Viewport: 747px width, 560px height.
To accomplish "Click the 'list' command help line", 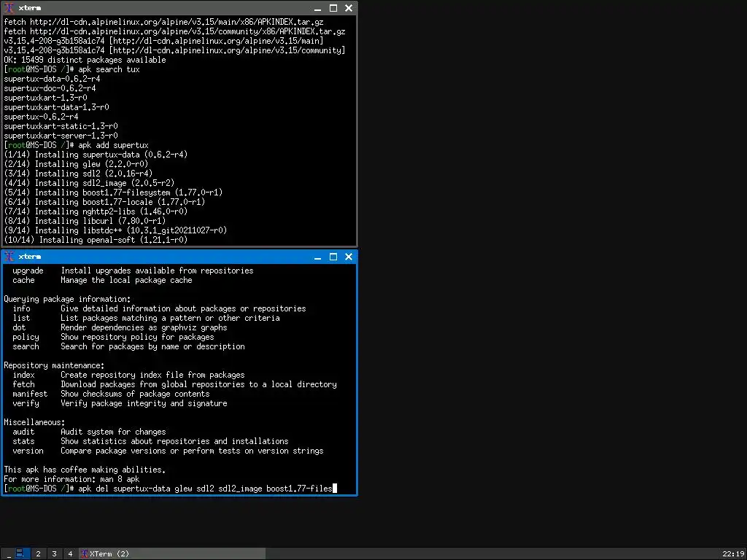I will pos(146,318).
